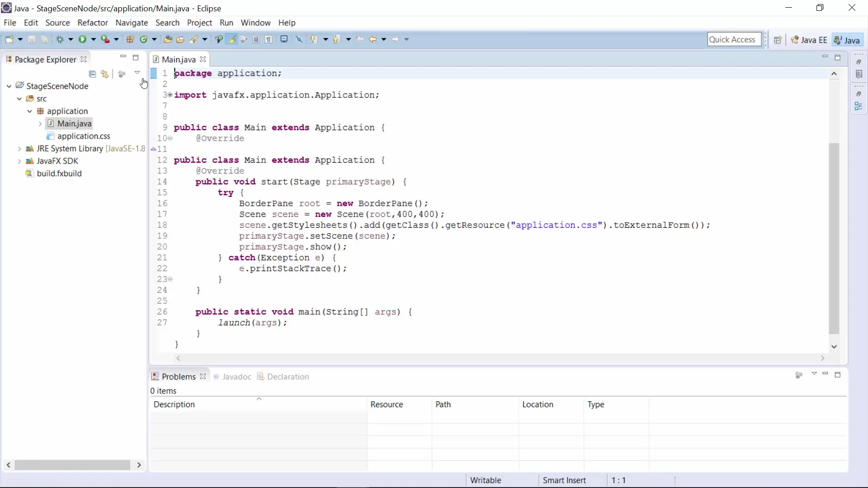Go back with yellow left arrow
This screenshot has height=488, width=868.
pyautogui.click(x=373, y=40)
